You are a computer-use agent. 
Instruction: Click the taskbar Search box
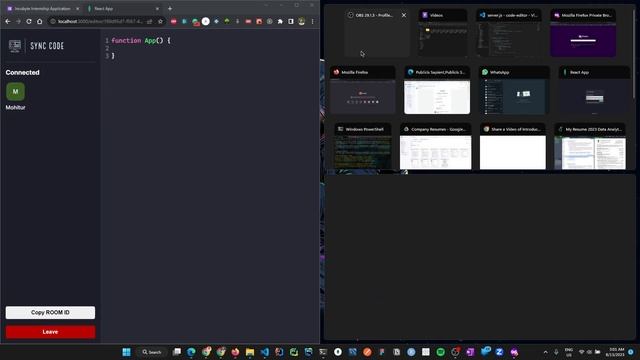[151, 352]
